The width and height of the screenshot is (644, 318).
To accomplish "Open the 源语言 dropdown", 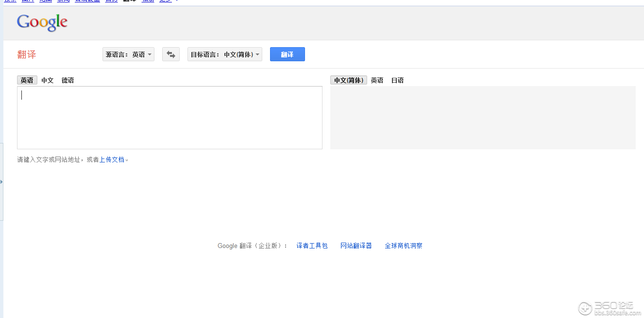I will tap(128, 54).
